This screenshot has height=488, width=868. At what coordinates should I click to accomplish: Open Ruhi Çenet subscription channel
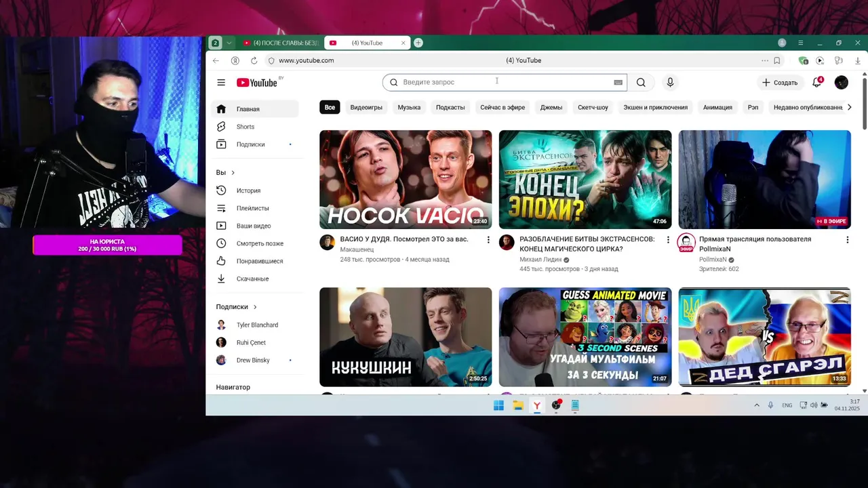255,342
